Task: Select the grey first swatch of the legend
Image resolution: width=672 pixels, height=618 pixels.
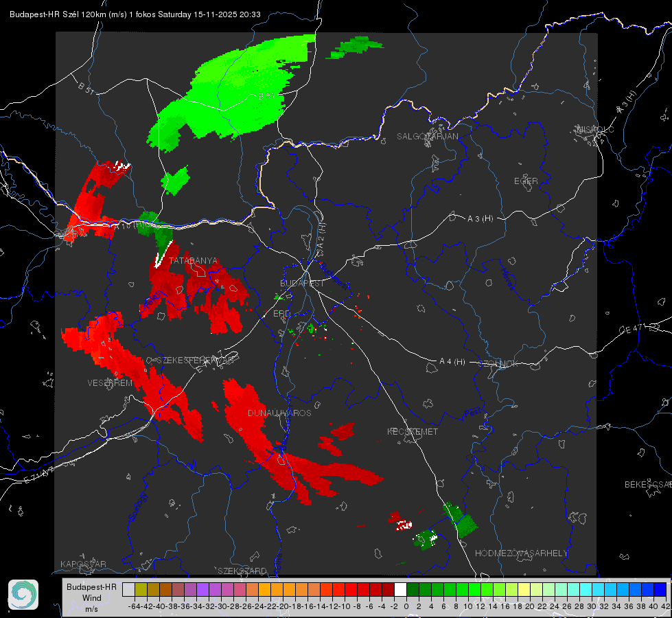Action: point(128,590)
